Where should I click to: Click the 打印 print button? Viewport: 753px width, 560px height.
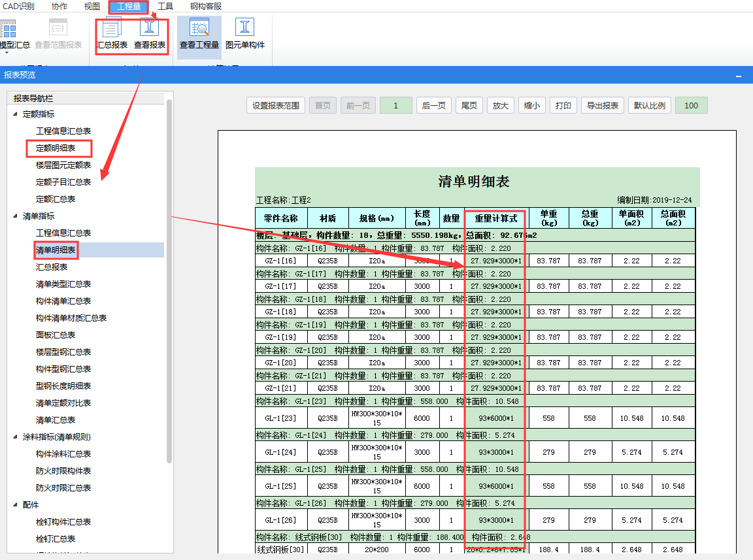[563, 106]
